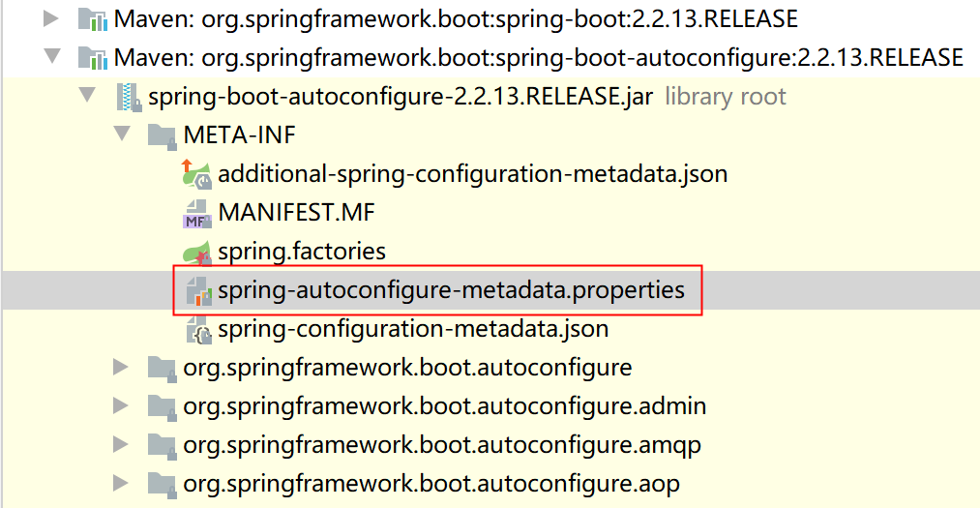Screen dimensions: 980x508
Task: Click the additional-spring-configuration-metadata.json file icon
Action: (x=197, y=174)
